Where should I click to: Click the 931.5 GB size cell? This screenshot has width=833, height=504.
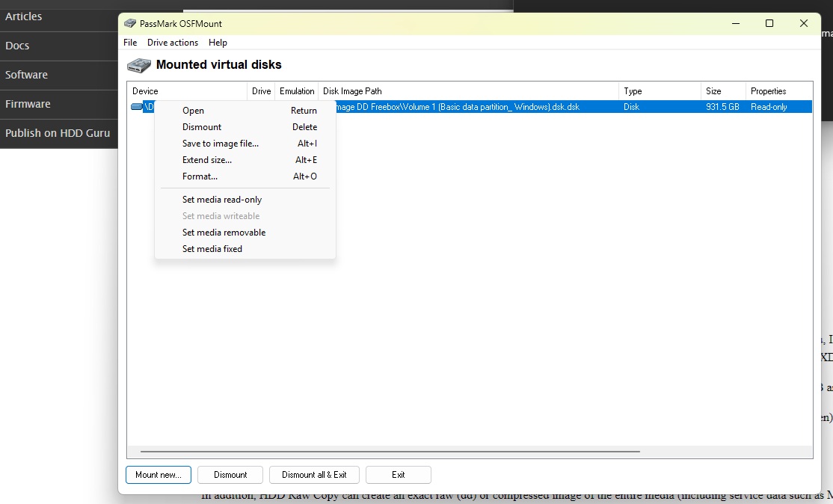722,107
